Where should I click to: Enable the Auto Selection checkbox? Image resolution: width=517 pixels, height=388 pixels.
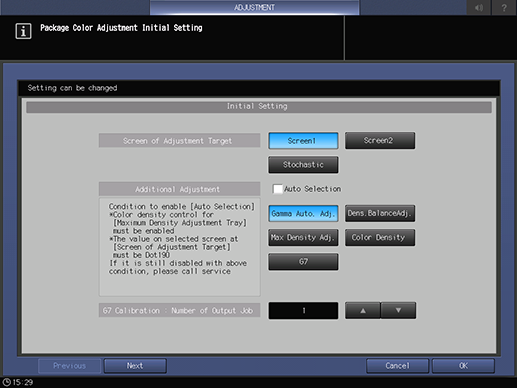pos(277,189)
